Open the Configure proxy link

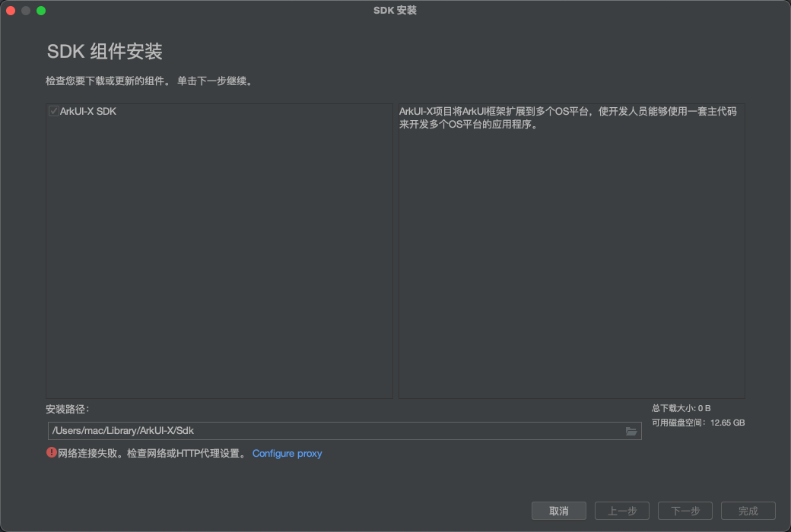pyautogui.click(x=287, y=453)
